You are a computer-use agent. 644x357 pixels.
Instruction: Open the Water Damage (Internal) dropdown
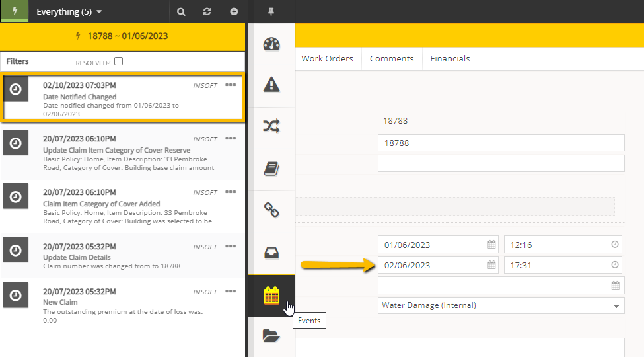(501, 305)
